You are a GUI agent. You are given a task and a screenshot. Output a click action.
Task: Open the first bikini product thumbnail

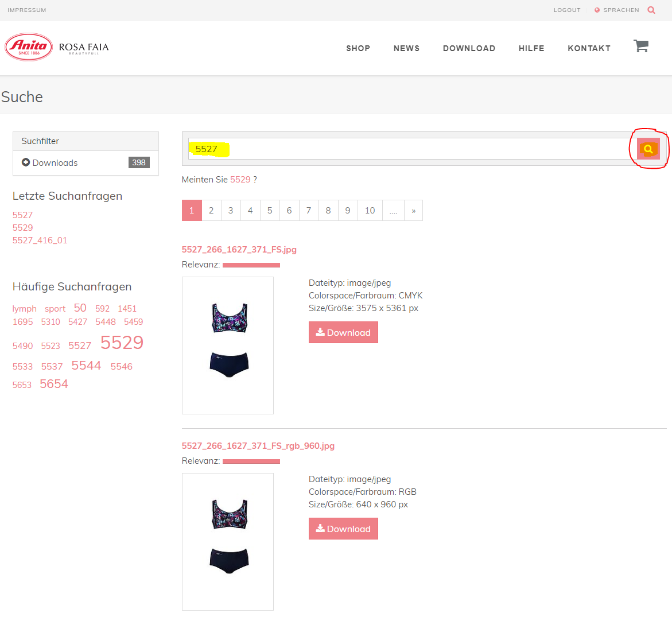[228, 346]
